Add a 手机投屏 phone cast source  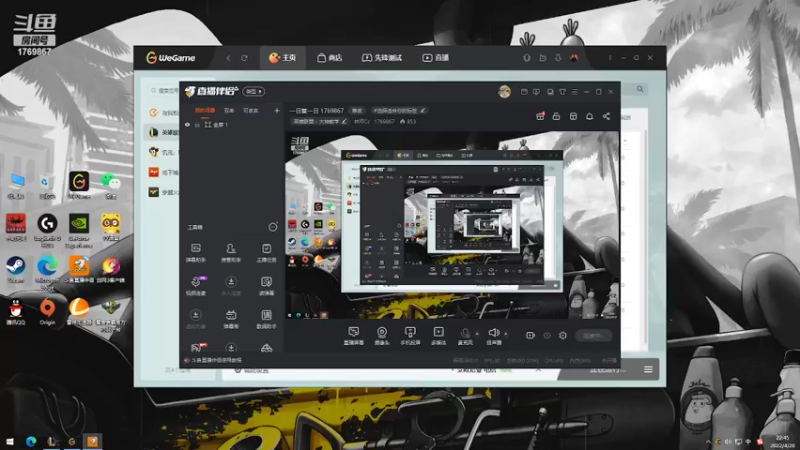[410, 336]
